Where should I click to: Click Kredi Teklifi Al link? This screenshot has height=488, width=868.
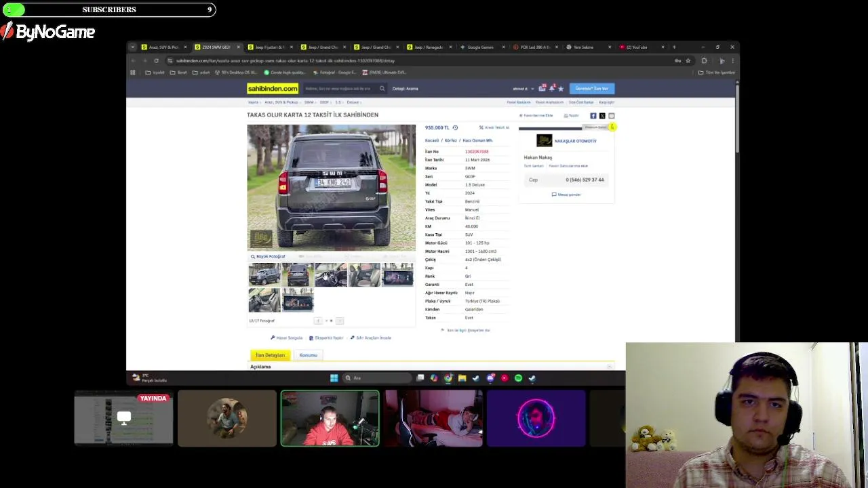click(x=494, y=127)
